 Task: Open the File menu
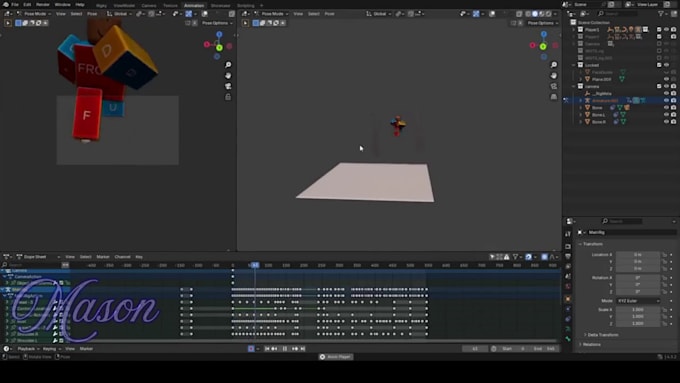15,4
